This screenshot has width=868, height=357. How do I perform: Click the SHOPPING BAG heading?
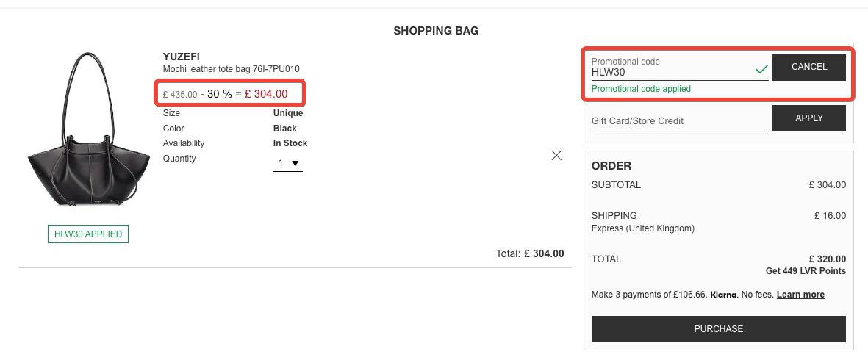[x=436, y=31]
